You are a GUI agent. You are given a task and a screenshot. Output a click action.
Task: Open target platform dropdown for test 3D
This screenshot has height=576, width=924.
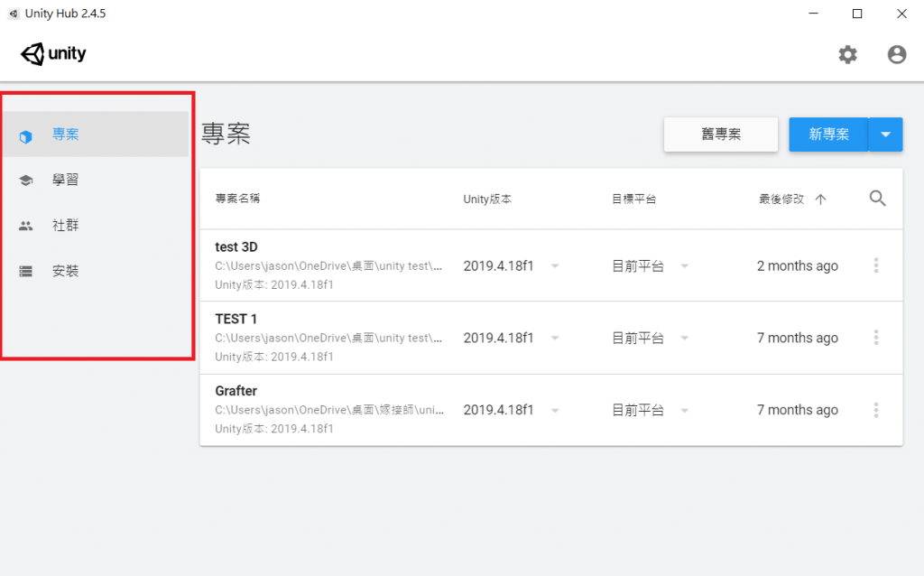[x=684, y=266]
